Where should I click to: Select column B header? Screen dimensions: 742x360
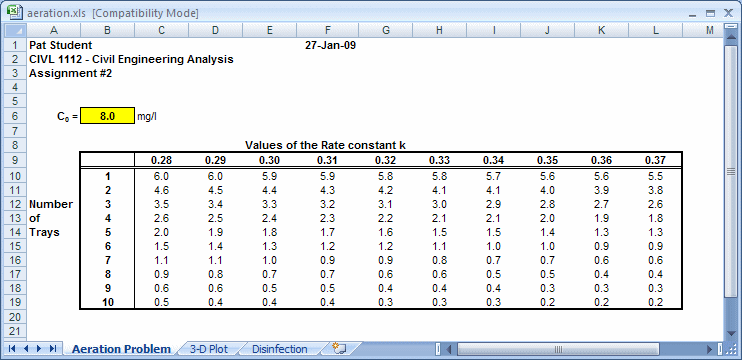click(107, 30)
